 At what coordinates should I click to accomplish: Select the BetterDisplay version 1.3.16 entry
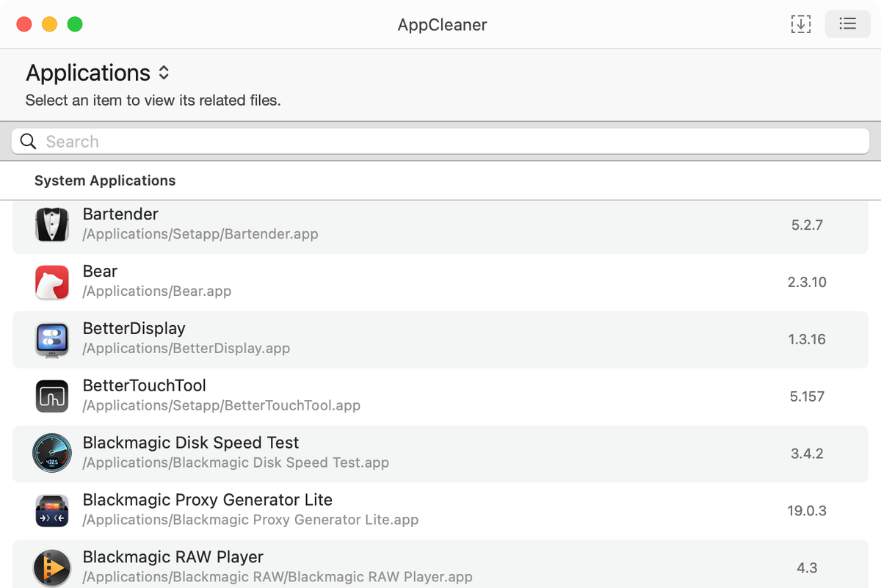(807, 339)
